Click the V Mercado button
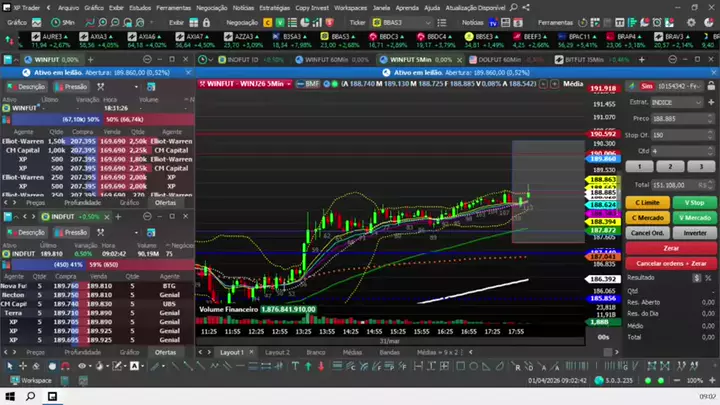Image resolution: width=720 pixels, height=405 pixels. (x=694, y=218)
